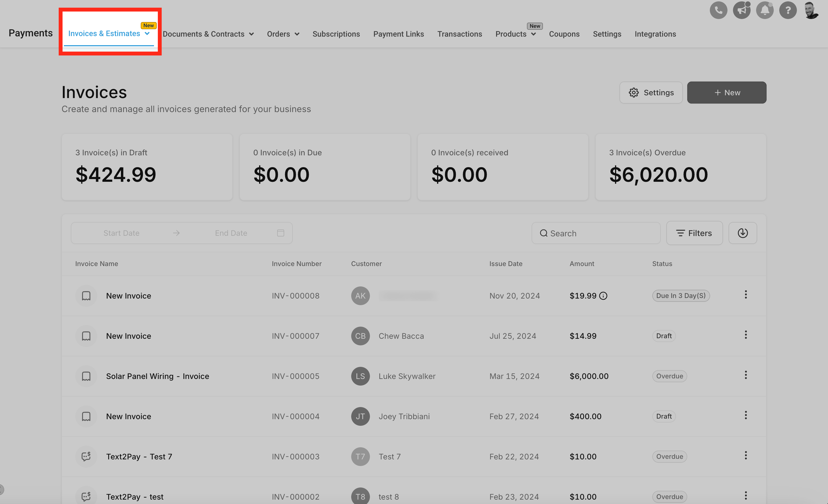This screenshot has width=828, height=504.
Task: Open the user profile avatar
Action: coord(811,10)
